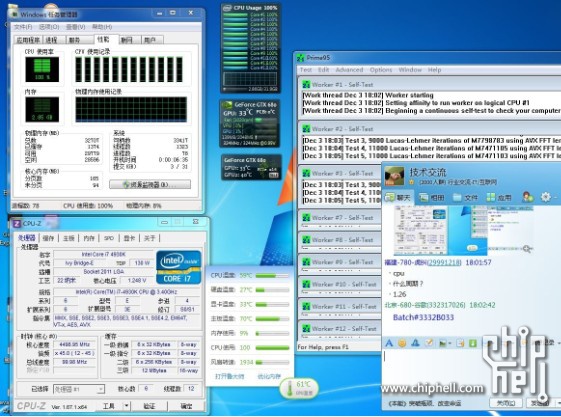
Task: Click the magnifier icon on the chat image
Action: pos(527,248)
